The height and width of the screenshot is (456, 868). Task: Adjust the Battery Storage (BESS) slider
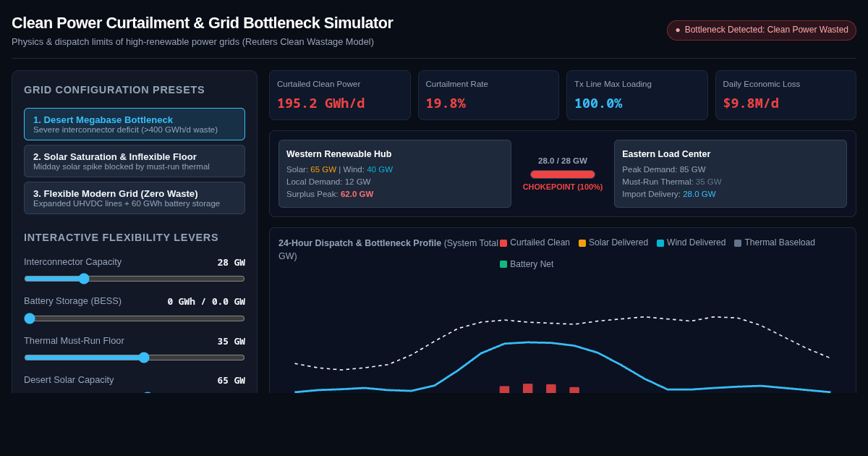click(135, 318)
